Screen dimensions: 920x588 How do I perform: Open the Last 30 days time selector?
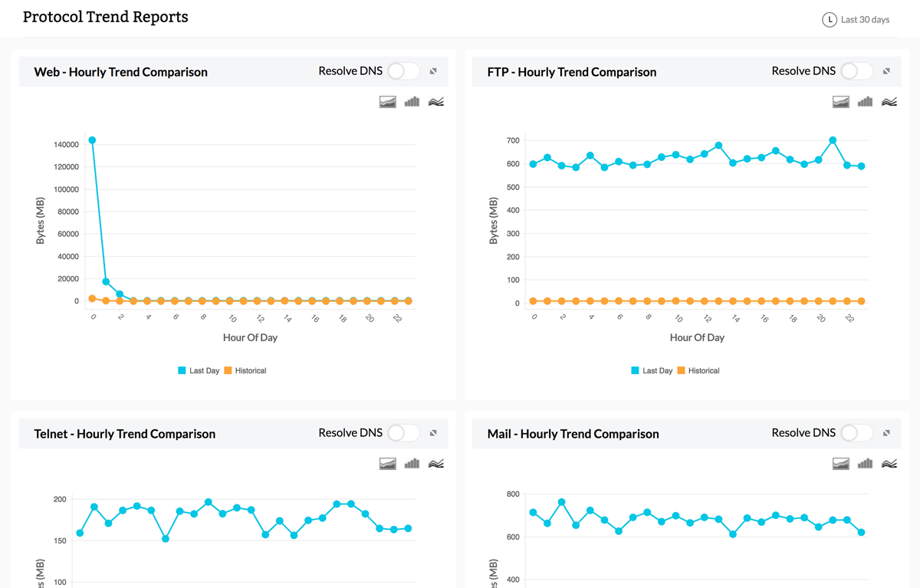pos(856,20)
